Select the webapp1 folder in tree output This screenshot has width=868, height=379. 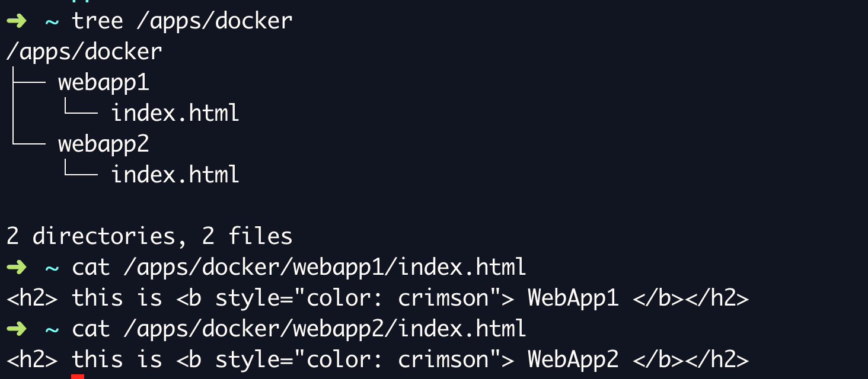tap(104, 83)
